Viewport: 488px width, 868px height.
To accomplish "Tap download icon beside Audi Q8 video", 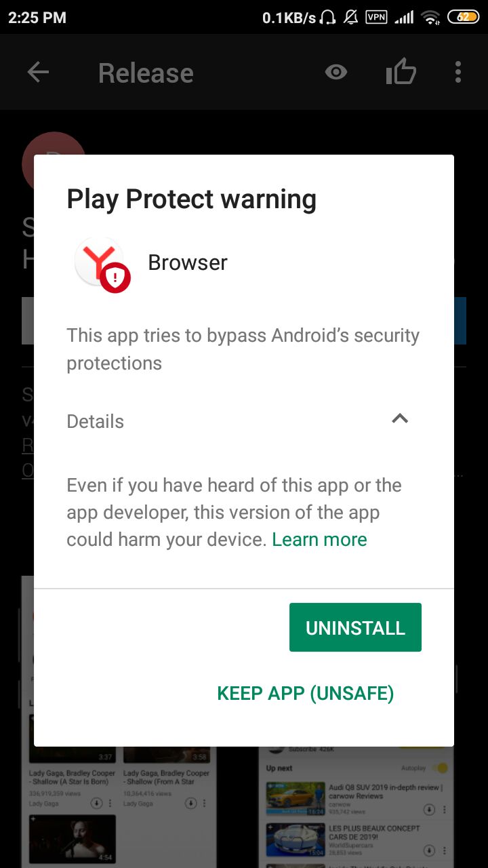I will pos(428,810).
